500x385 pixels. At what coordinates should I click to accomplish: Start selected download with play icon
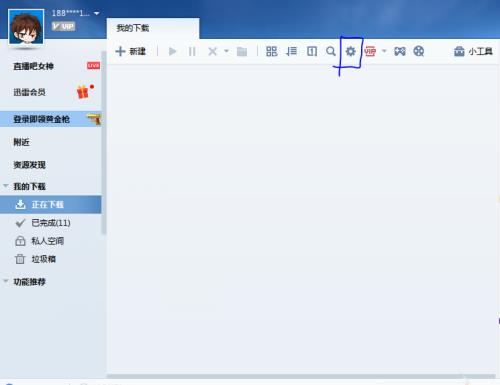coord(172,51)
